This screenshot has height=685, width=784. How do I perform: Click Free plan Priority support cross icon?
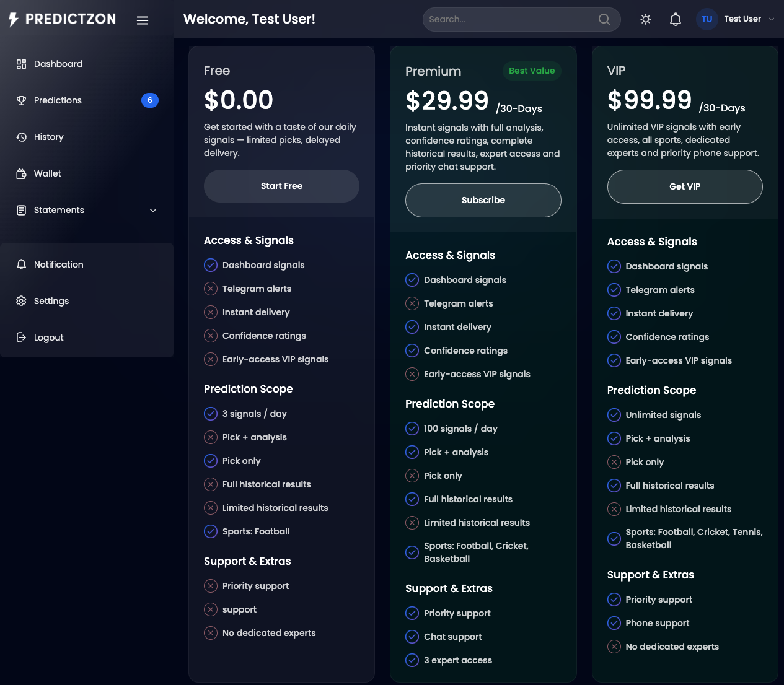click(211, 586)
